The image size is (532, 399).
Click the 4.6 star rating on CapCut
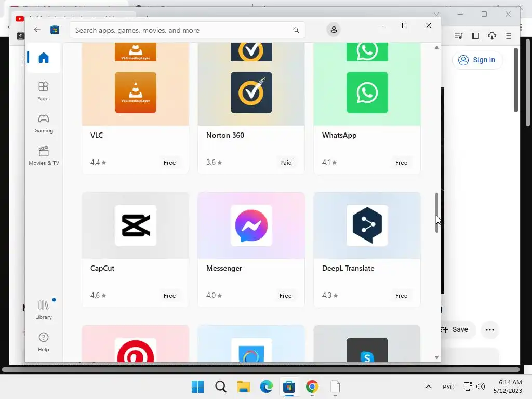coord(98,295)
